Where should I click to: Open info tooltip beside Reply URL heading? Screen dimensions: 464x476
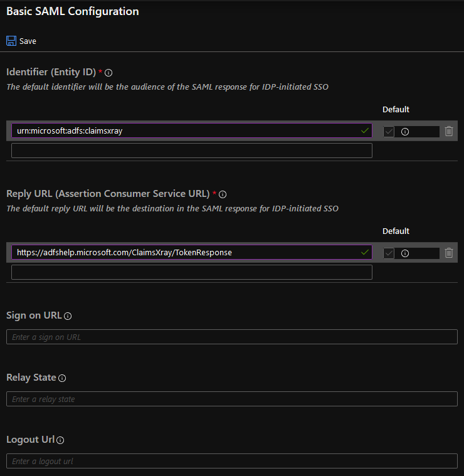coord(223,194)
